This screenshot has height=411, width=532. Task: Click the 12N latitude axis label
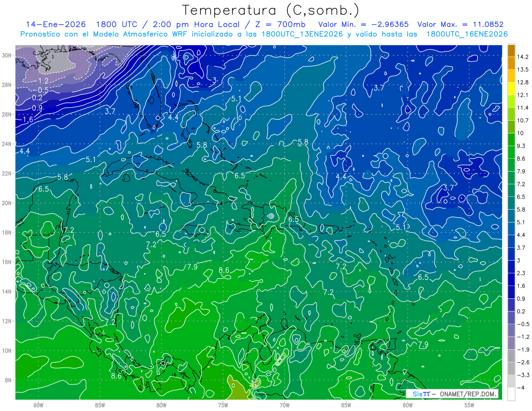coord(7,321)
